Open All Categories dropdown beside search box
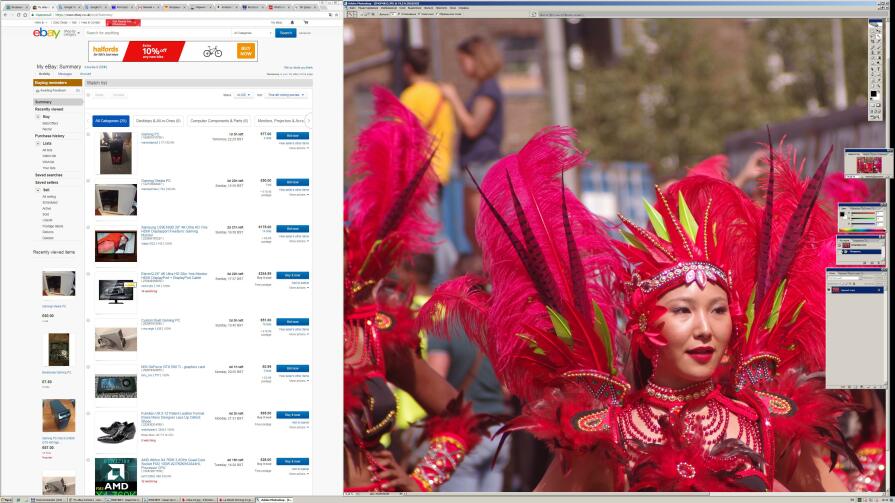The height and width of the screenshot is (503, 895). coord(252,33)
